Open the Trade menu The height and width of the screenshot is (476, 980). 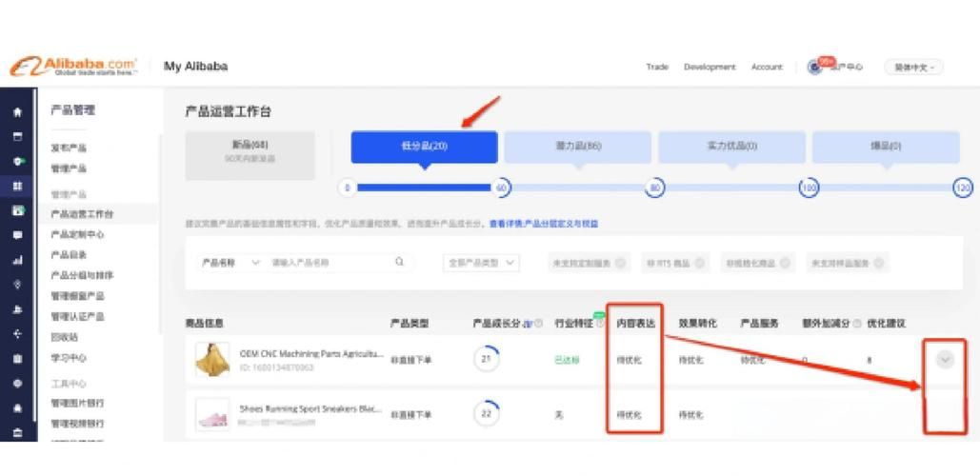pyautogui.click(x=657, y=67)
